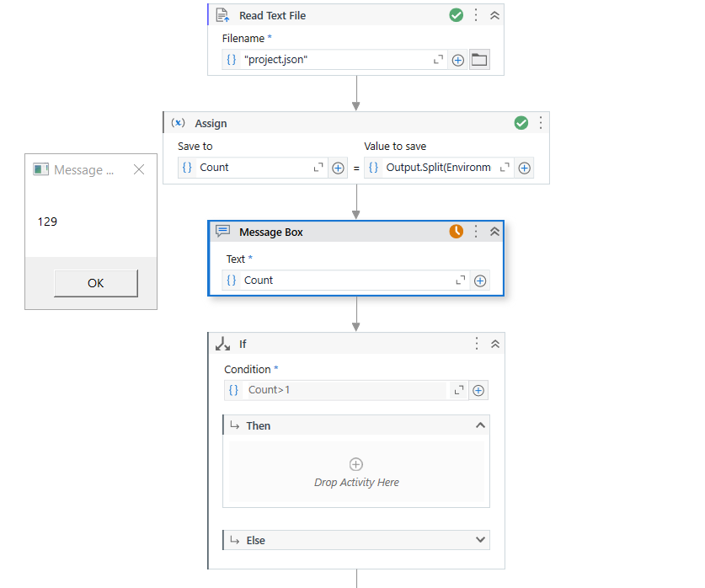Click plus button next to project.json field
Image resolution: width=705 pixels, height=588 pixels.
point(458,60)
